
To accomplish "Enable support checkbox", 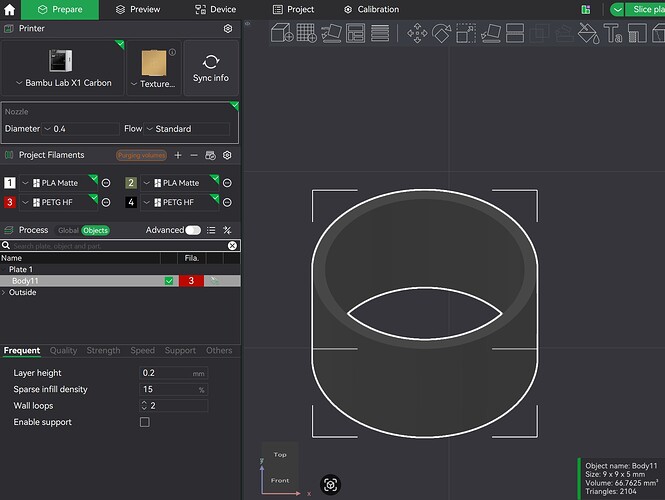I will coord(145,422).
